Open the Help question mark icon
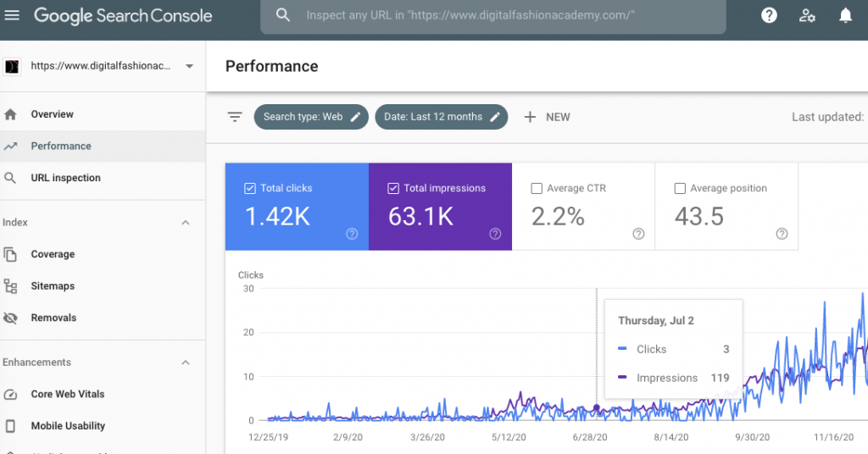Viewport: 868px width, 454px height. (769, 15)
